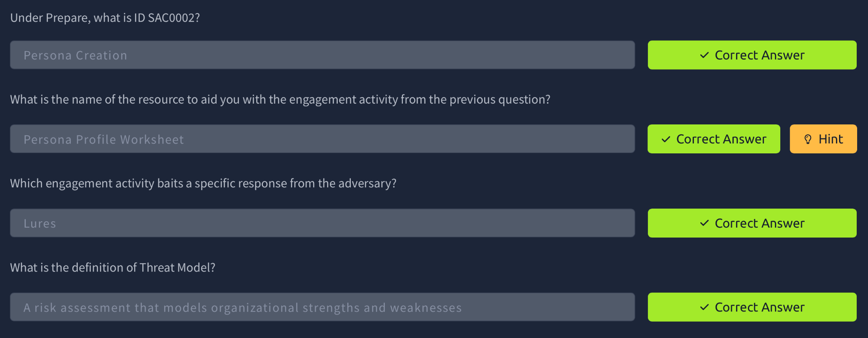Viewport: 868px width, 338px height.
Task: Click the question about baiting the adversary
Action: [203, 183]
